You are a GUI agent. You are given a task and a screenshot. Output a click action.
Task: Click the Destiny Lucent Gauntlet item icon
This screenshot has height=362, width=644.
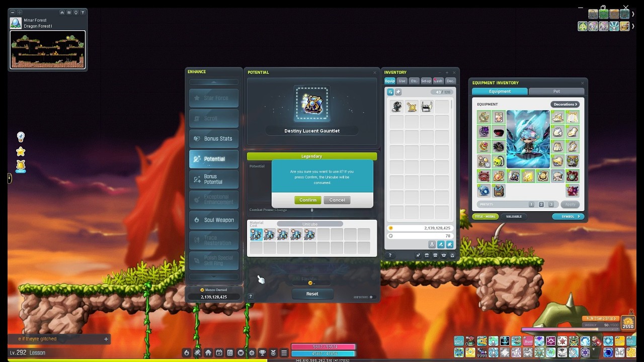312,104
